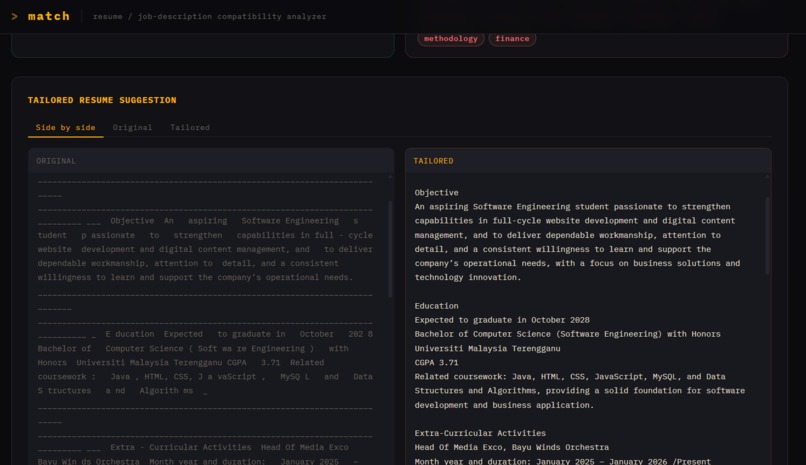
Task: Click 'Extra-Curricular Activities' heading in Tailored panel
Action: pos(480,433)
